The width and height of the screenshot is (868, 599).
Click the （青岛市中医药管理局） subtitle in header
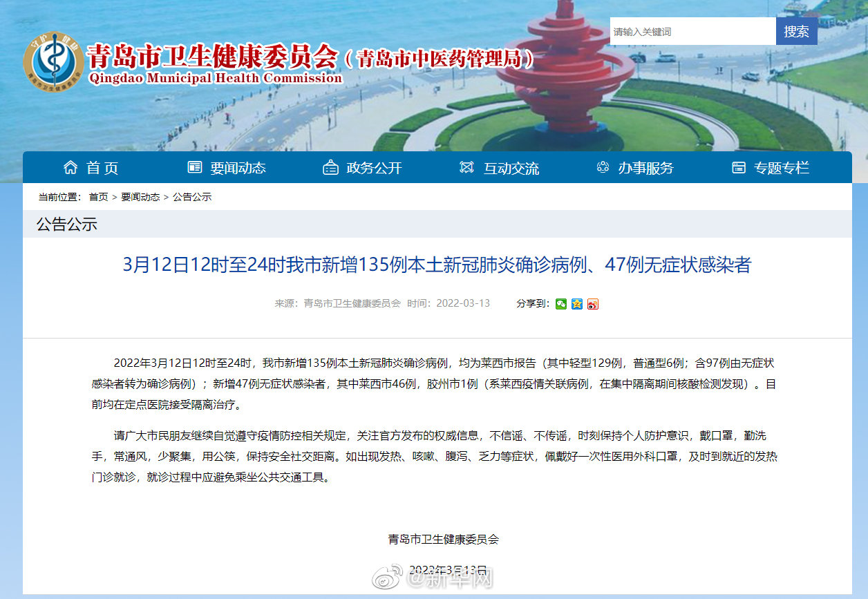click(x=440, y=59)
